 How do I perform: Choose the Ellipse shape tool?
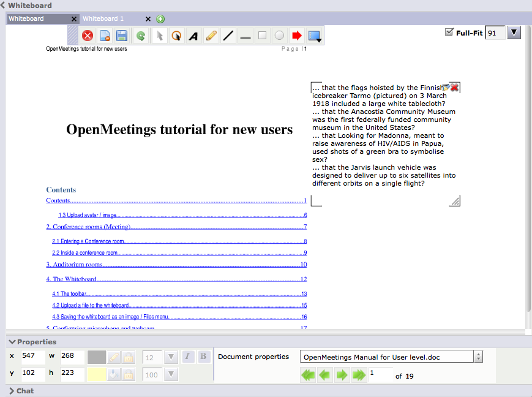pyautogui.click(x=280, y=36)
